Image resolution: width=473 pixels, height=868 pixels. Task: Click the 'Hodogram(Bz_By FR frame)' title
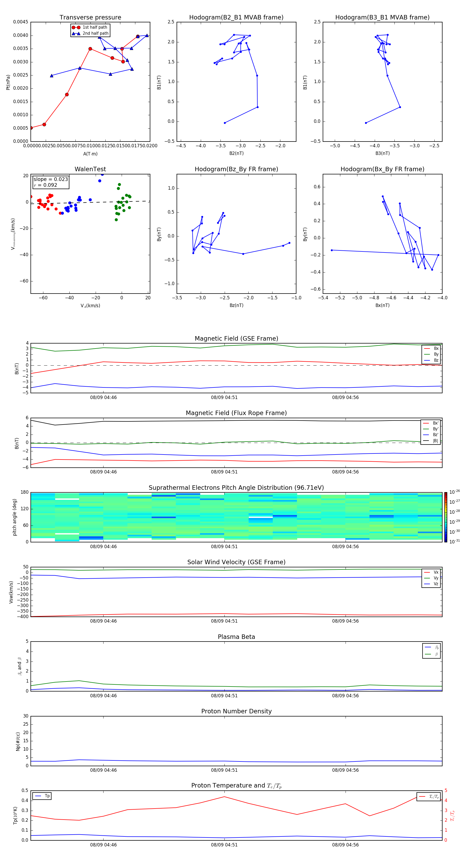click(236, 169)
